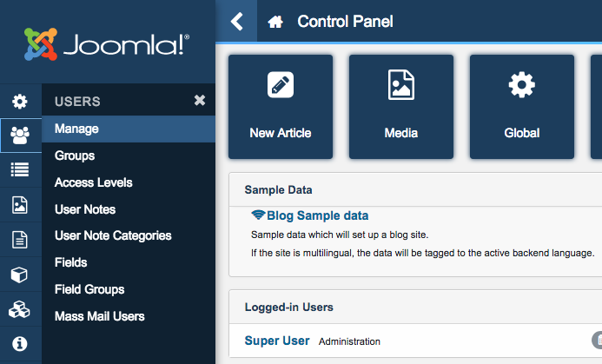Open the Components cube sidebar icon
The image size is (602, 364).
pyautogui.click(x=19, y=275)
